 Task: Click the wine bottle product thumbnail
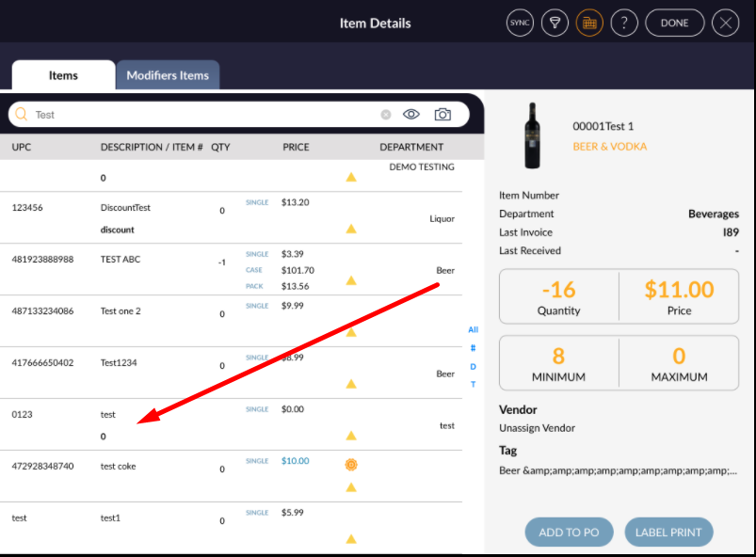coord(534,136)
